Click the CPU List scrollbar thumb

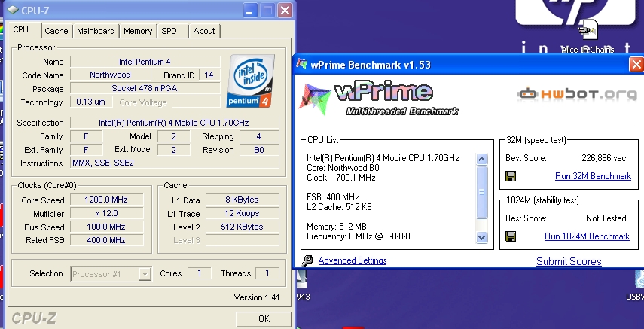(x=481, y=192)
